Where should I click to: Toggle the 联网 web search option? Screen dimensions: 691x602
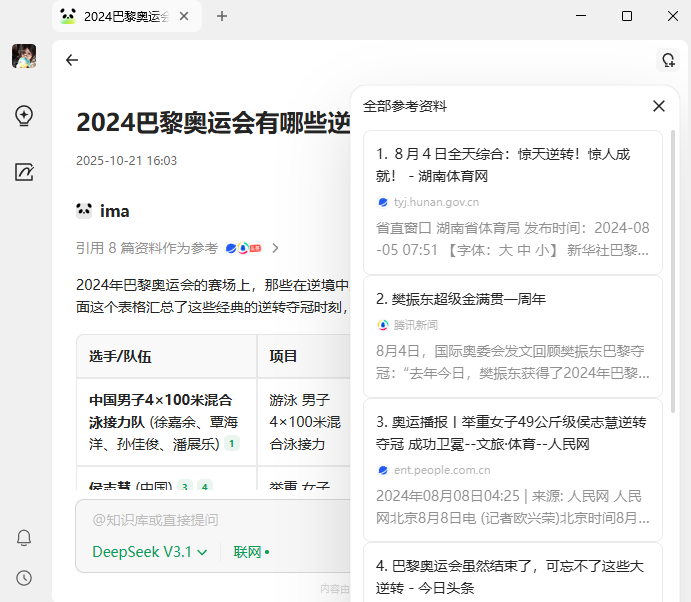[x=251, y=551]
